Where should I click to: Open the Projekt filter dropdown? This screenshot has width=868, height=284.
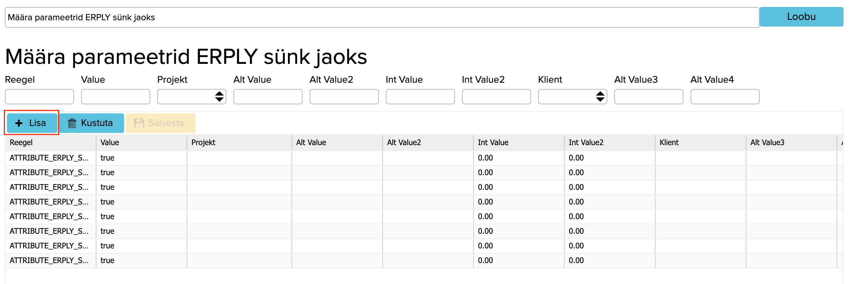pos(191,97)
